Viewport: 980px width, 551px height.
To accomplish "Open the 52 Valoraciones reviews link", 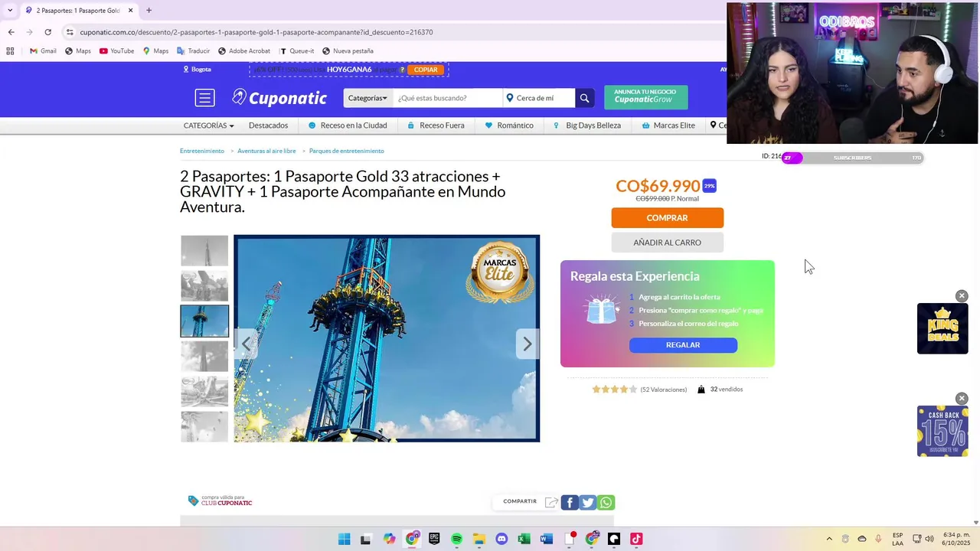I will click(x=663, y=390).
